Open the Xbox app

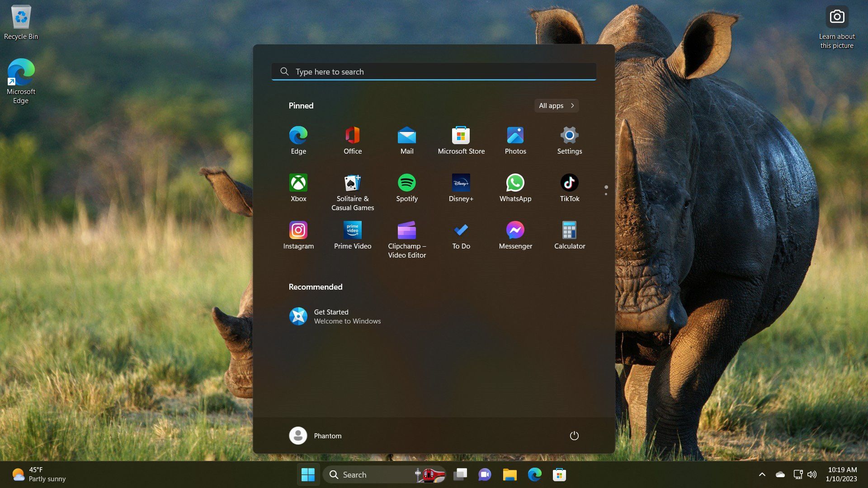(298, 183)
